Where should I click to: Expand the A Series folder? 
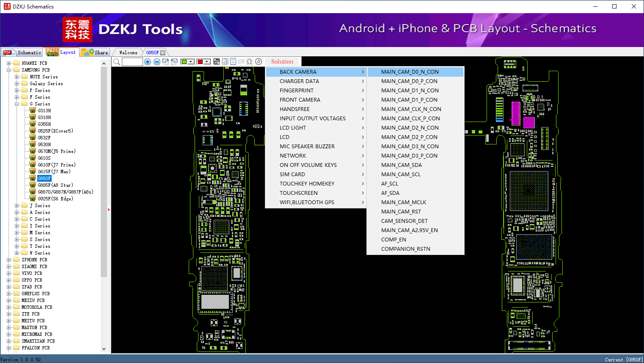(17, 212)
